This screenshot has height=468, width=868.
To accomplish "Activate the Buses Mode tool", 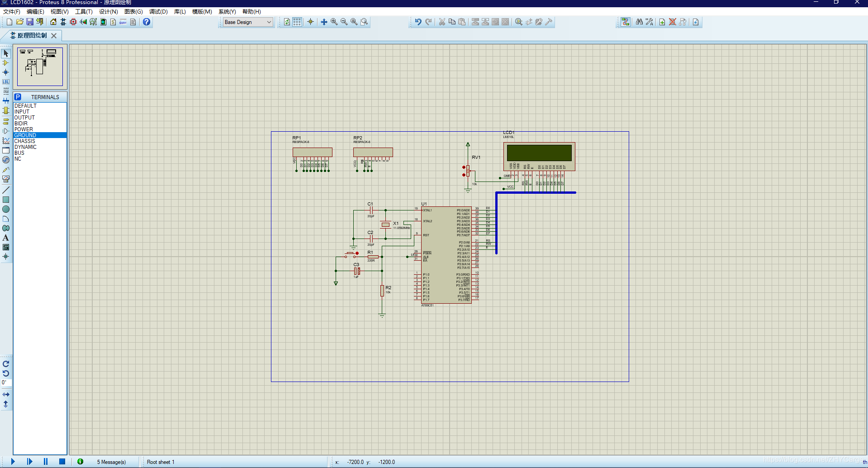I will click(6, 101).
